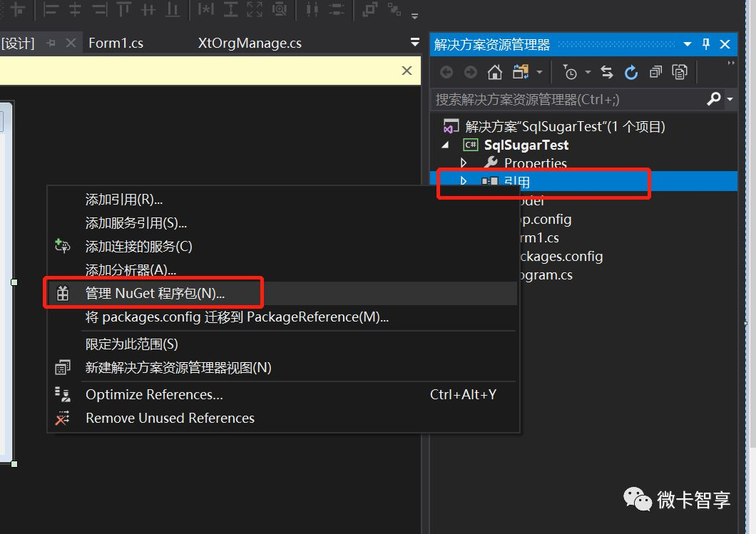Close the Solution Explorer panel
The image size is (756, 534).
[725, 44]
